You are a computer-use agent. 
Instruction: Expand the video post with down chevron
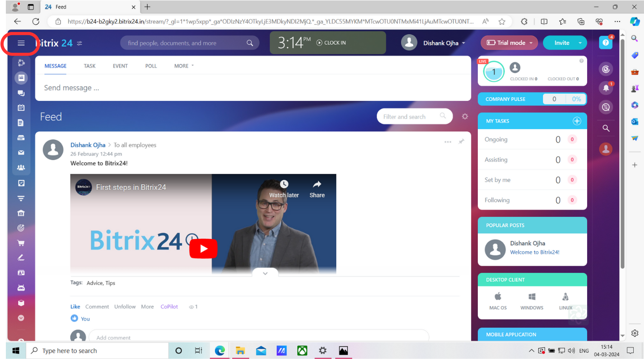pos(265,273)
